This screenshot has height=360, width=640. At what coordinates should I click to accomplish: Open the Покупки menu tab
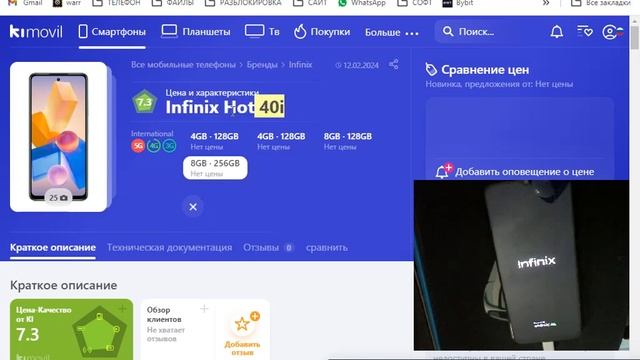(x=322, y=32)
